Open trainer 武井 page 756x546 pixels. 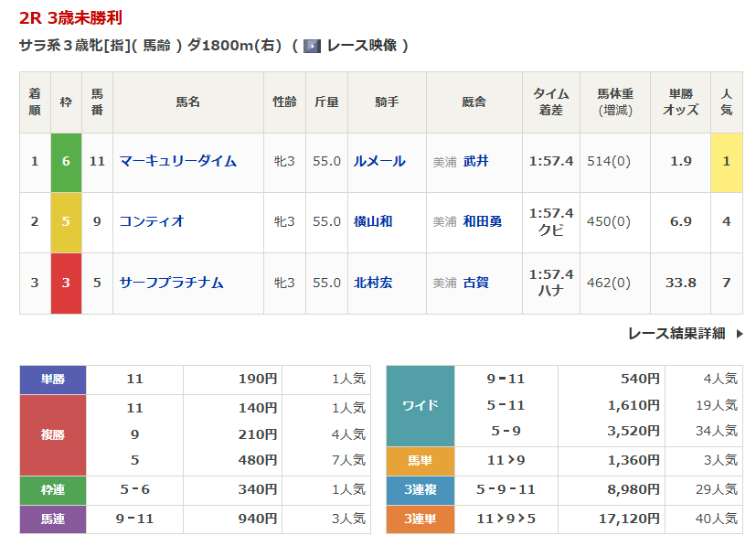475,161
